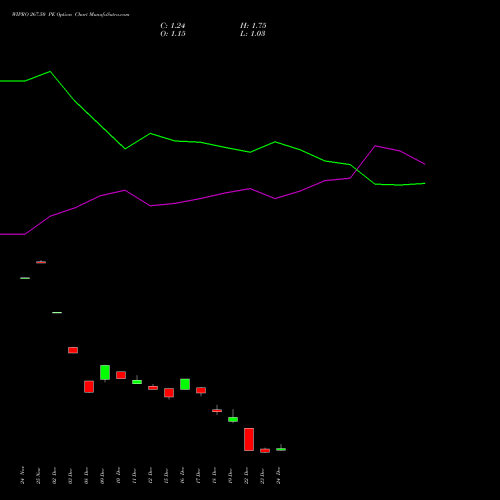Click the 18 Dec date label

click(x=214, y=476)
